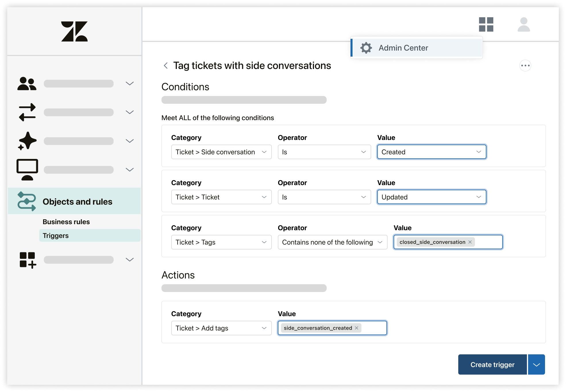The height and width of the screenshot is (392, 566).
Task: Open the workspaces icon at sidebar bottom
Action: point(27,260)
